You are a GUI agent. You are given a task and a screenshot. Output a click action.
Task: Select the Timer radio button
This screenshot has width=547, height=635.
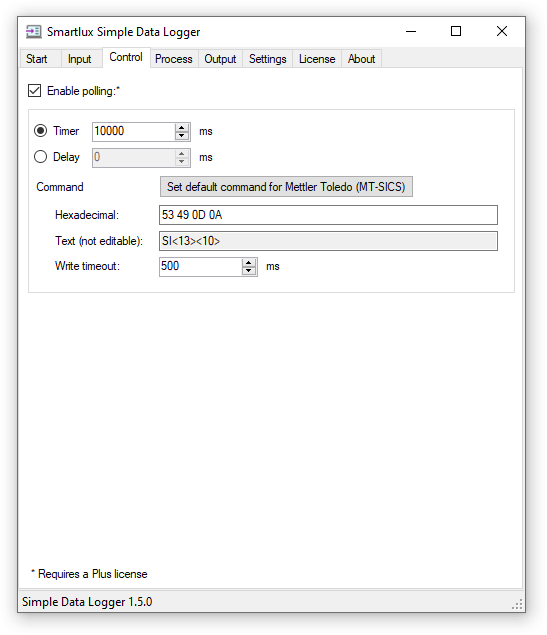40,131
